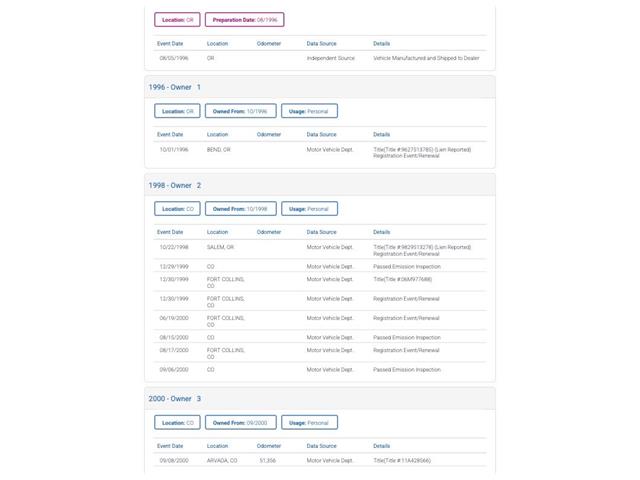Select the 'ARVADA, CO' location cell
640x480 pixels.
[222, 460]
